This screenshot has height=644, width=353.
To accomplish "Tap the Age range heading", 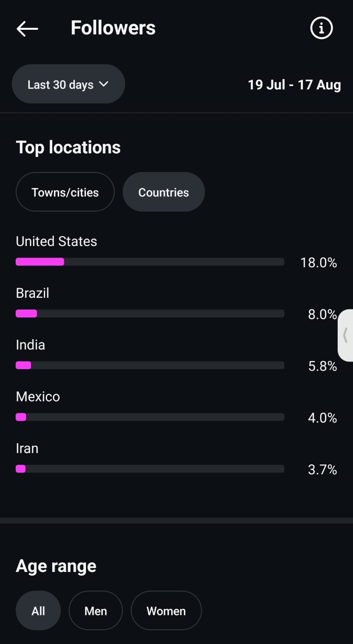I will (56, 566).
